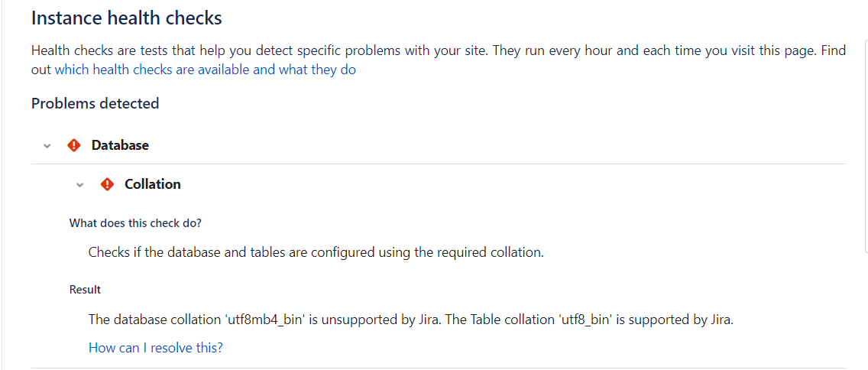
Task: Open the 'How can I resolve this?' link
Action: click(x=156, y=348)
